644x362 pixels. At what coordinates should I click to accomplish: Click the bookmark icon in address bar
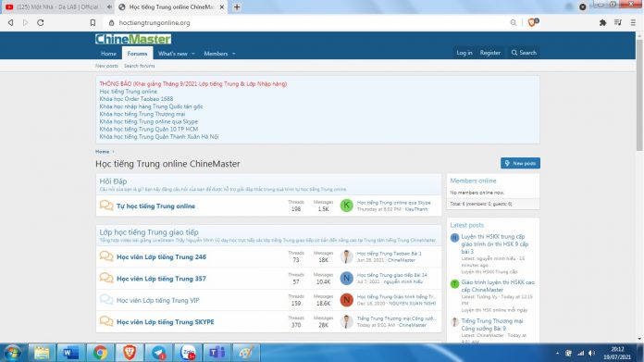tap(93, 22)
